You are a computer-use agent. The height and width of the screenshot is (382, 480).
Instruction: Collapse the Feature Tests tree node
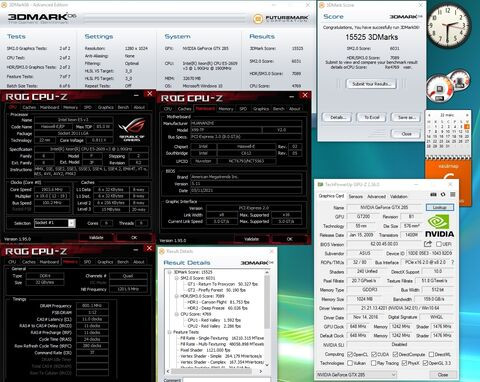pos(170,332)
